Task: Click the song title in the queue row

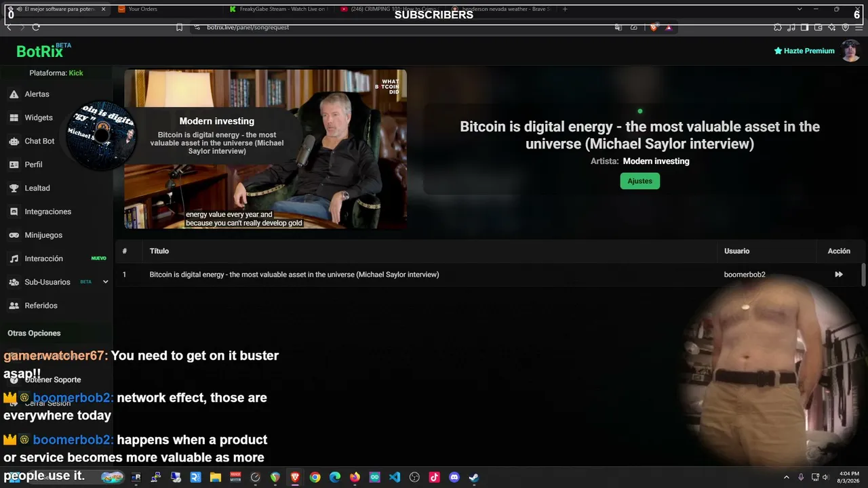Action: pyautogui.click(x=294, y=274)
